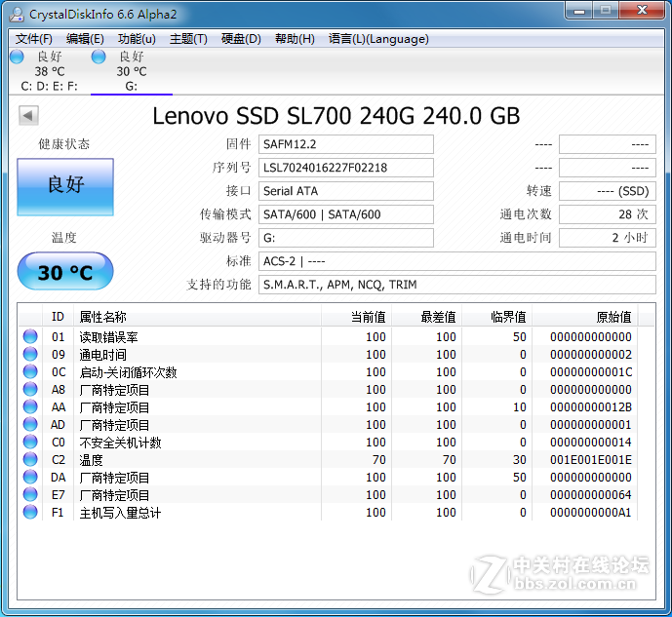The width and height of the screenshot is (672, 617).
Task: Click raw value 001E001E001E
Action: click(591, 460)
